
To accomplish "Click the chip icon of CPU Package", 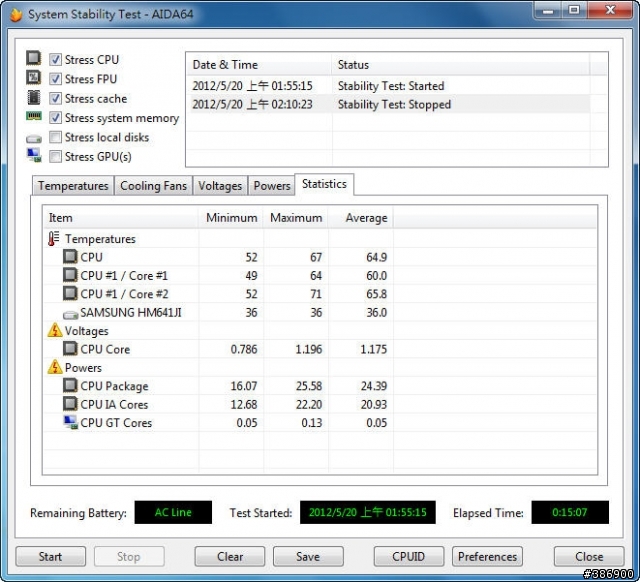I will (70, 385).
